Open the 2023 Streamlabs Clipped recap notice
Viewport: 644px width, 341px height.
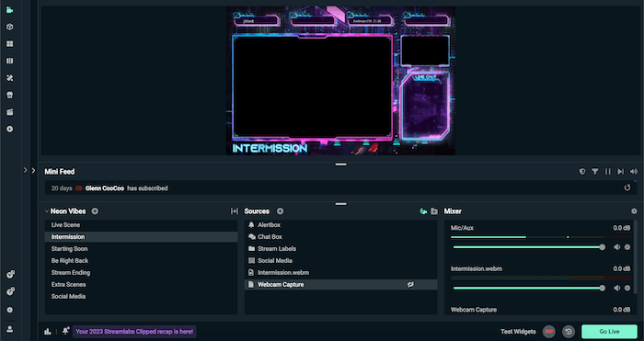pos(134,332)
